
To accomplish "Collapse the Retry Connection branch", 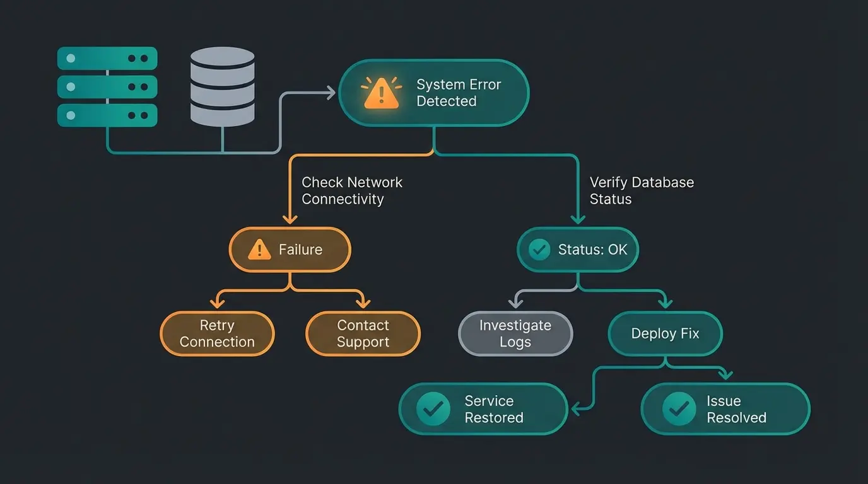I will pyautogui.click(x=218, y=333).
